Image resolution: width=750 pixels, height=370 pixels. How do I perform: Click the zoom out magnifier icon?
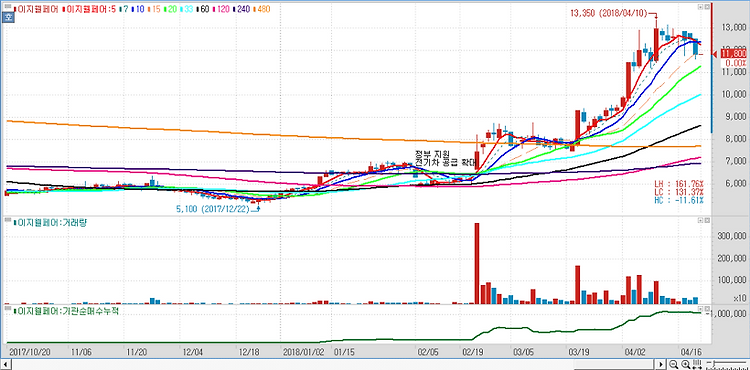coord(673,364)
